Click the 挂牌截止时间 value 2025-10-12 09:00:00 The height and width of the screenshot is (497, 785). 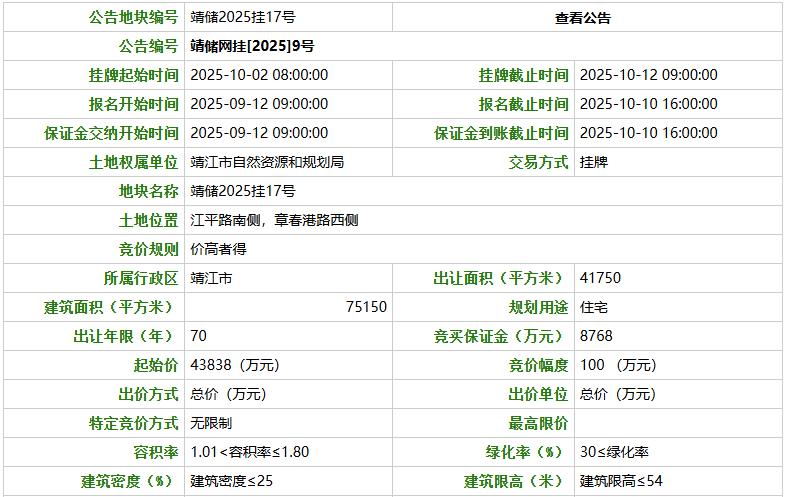[649, 75]
